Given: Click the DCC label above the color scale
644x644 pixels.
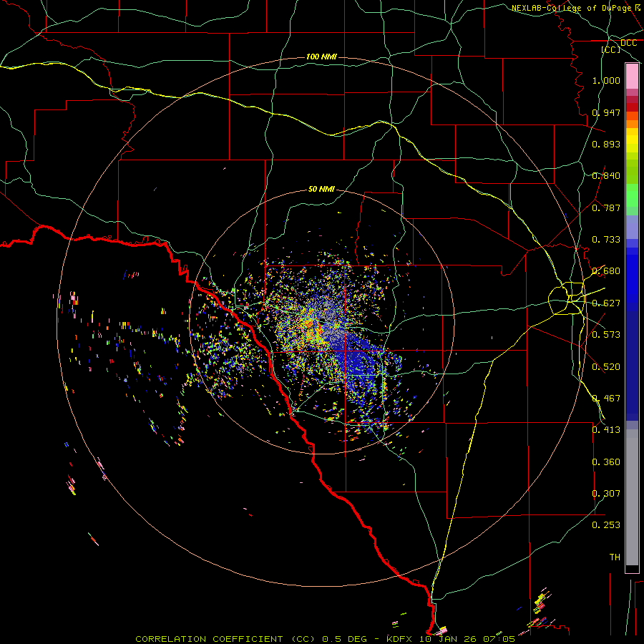Looking at the screenshot, I should click(628, 43).
